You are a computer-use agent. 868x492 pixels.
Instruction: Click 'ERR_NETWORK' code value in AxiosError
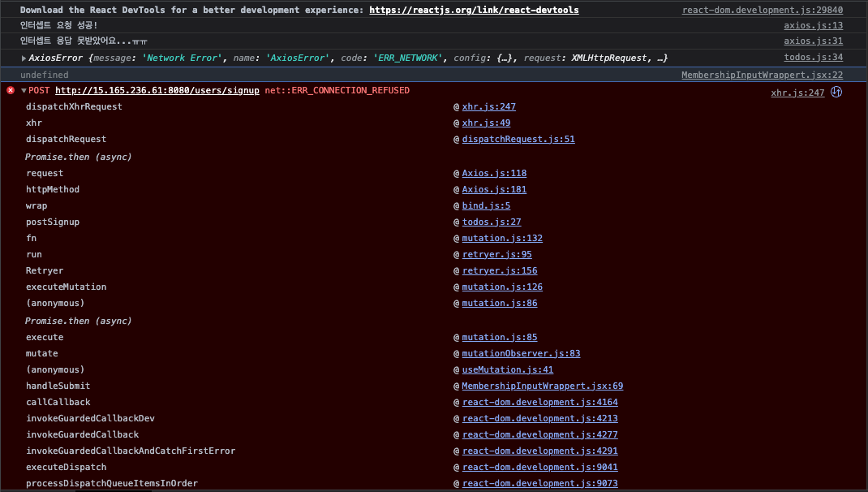(x=408, y=58)
